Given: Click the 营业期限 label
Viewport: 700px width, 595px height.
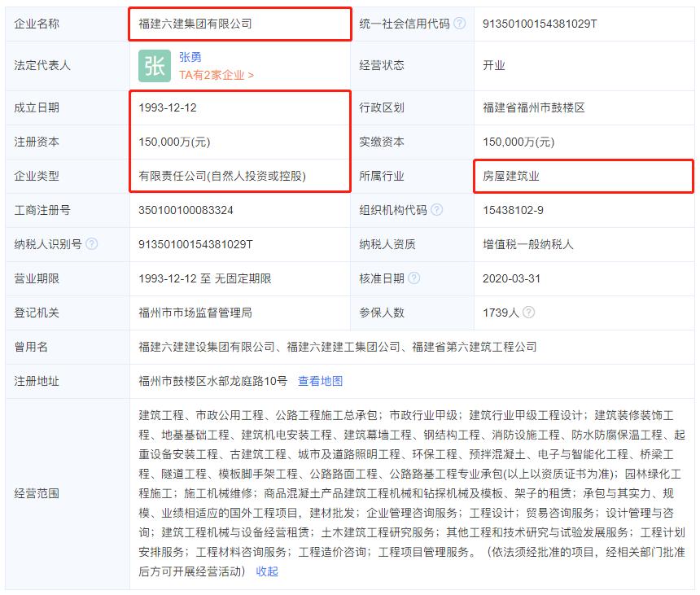Looking at the screenshot, I should 37,278.
